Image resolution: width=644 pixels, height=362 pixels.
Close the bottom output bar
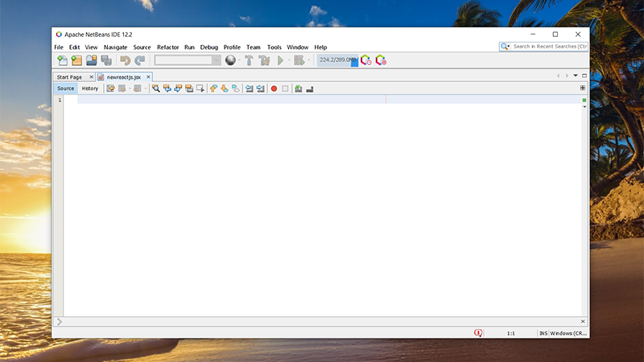point(583,321)
